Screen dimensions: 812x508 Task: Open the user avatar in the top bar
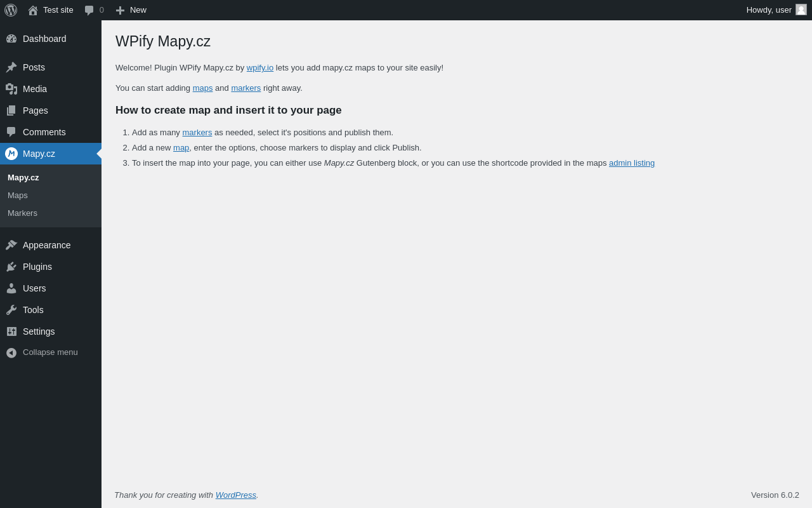click(801, 10)
